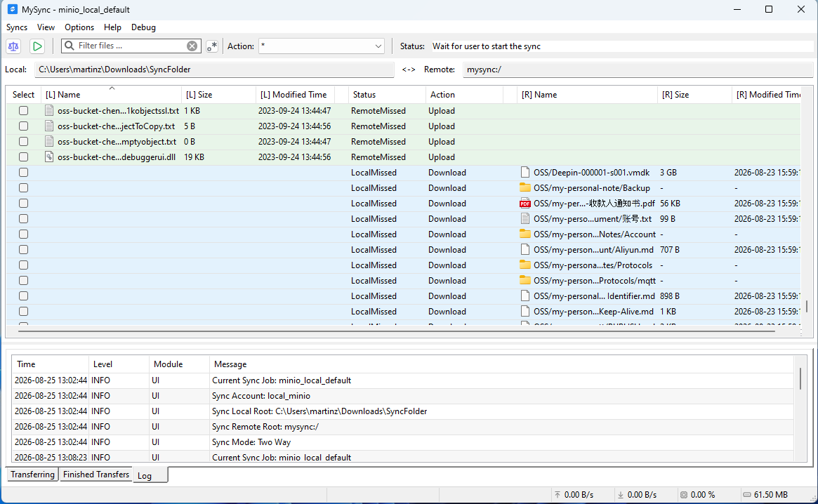The image size is (818, 504).
Task: Sort by [R] Size column header
Action: click(694, 95)
